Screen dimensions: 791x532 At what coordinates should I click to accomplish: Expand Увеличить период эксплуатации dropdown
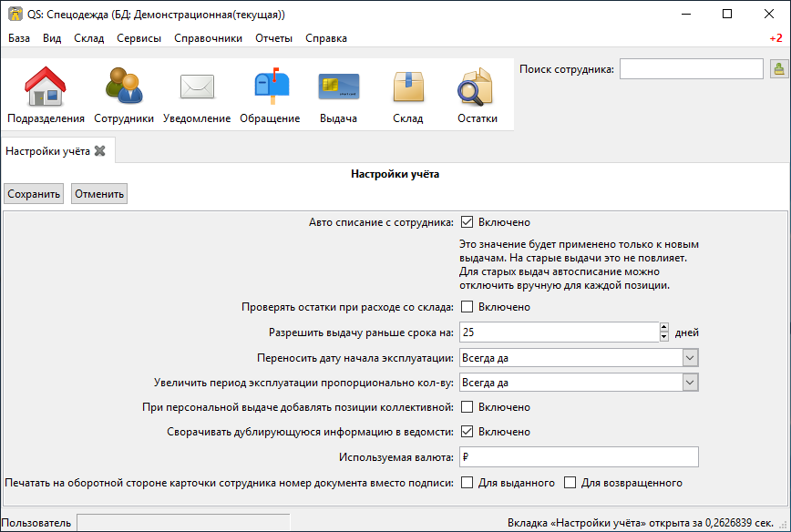pyautogui.click(x=690, y=383)
